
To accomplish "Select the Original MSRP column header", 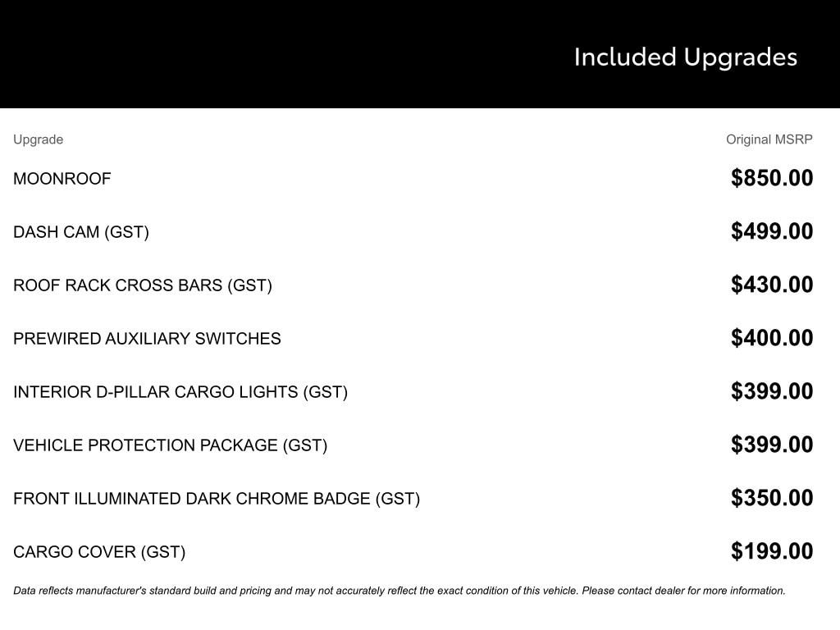I will click(x=769, y=139).
